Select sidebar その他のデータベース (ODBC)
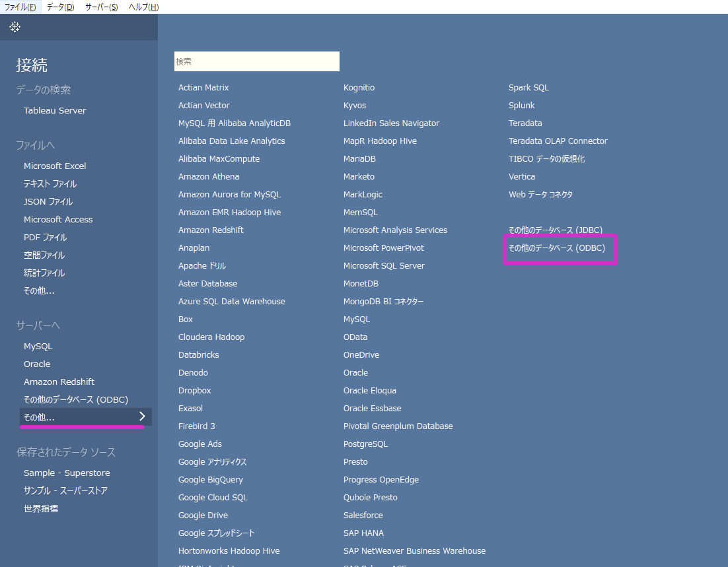Image resolution: width=728 pixels, height=567 pixels. pos(76,399)
